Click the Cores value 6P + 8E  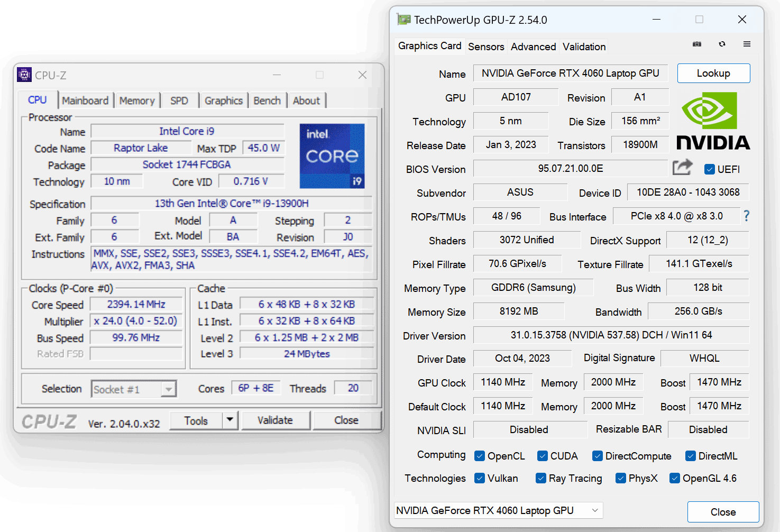click(256, 388)
